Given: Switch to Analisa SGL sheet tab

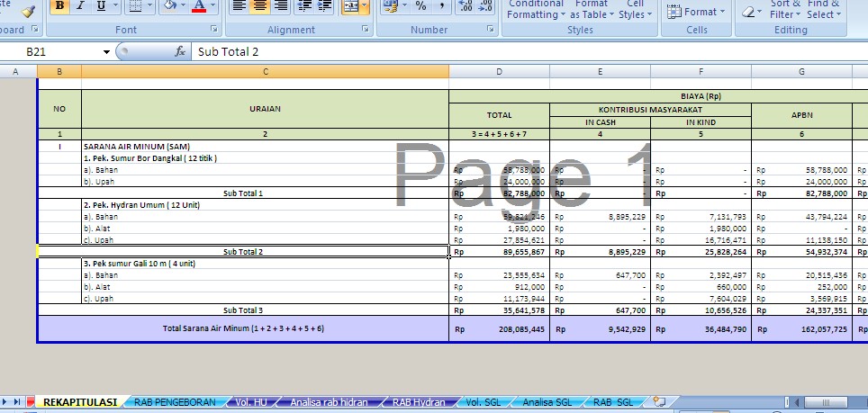Looking at the screenshot, I should point(547,402).
